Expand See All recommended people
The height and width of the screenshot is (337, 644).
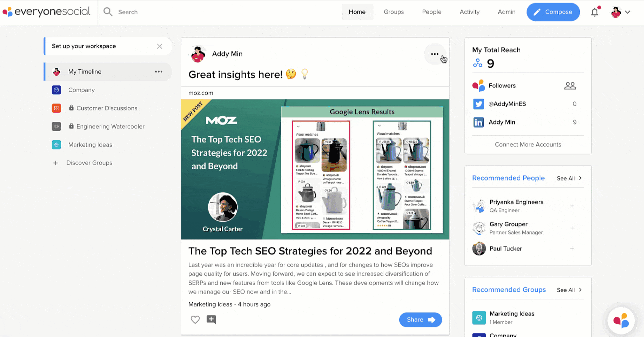click(569, 178)
